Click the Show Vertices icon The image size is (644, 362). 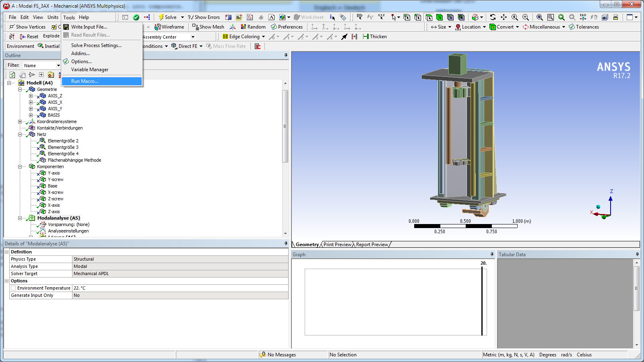click(12, 27)
